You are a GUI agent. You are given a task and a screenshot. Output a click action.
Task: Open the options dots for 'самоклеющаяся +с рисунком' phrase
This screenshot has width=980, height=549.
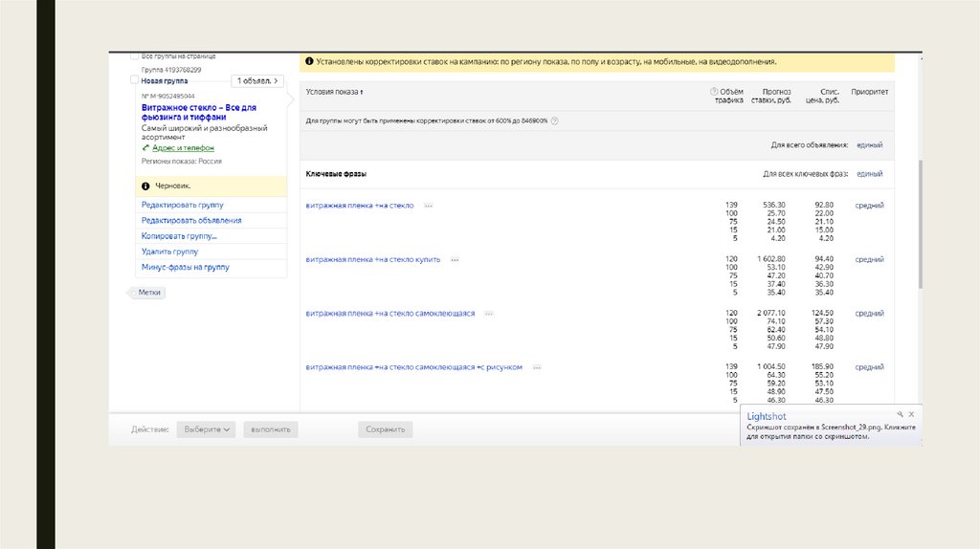point(537,367)
